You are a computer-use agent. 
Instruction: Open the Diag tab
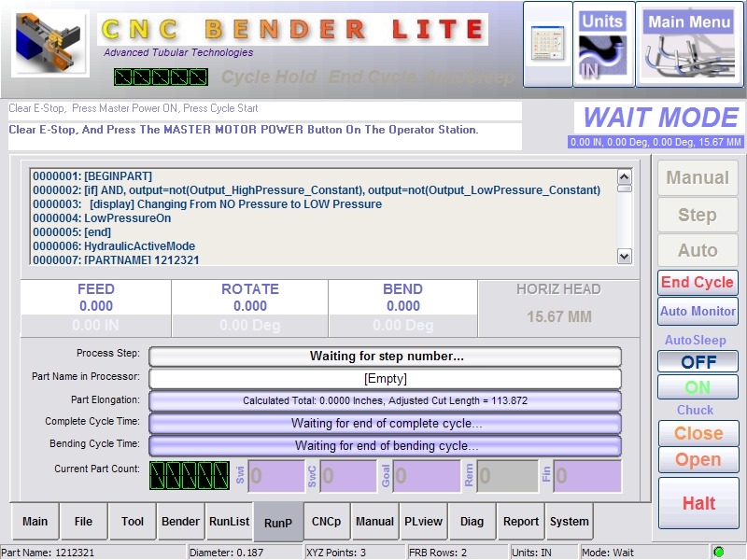pyautogui.click(x=472, y=522)
